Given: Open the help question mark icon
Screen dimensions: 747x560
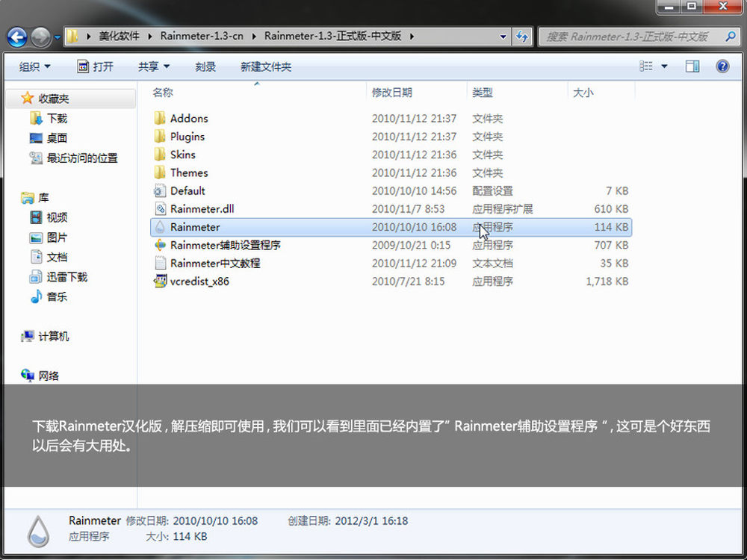Looking at the screenshot, I should pos(722,66).
